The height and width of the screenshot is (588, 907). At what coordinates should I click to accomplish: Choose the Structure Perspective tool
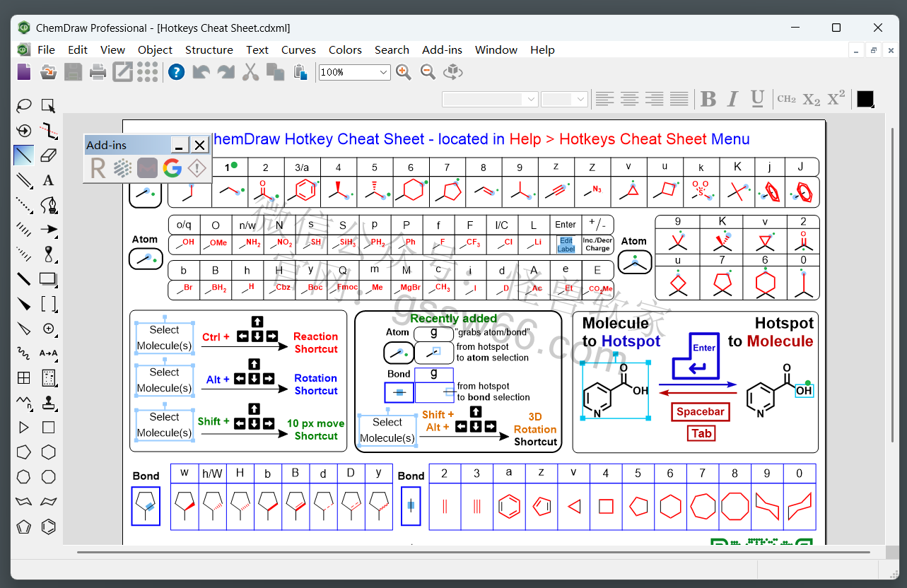tap(24, 130)
